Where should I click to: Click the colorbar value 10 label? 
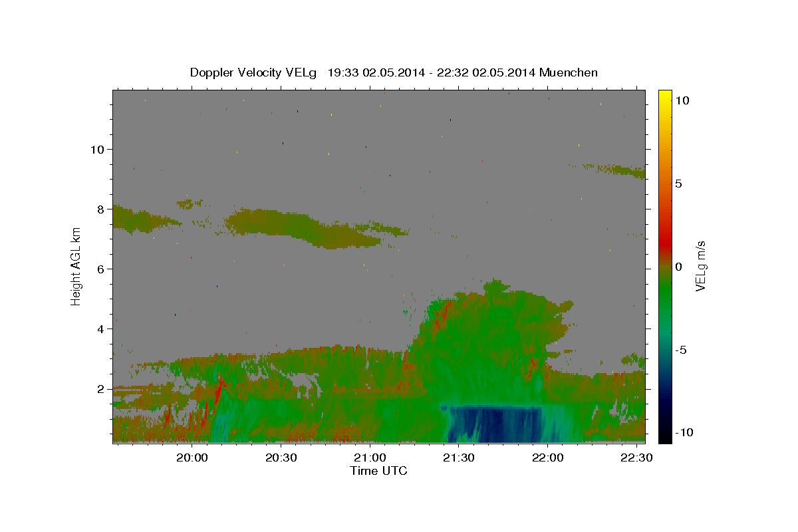point(682,100)
